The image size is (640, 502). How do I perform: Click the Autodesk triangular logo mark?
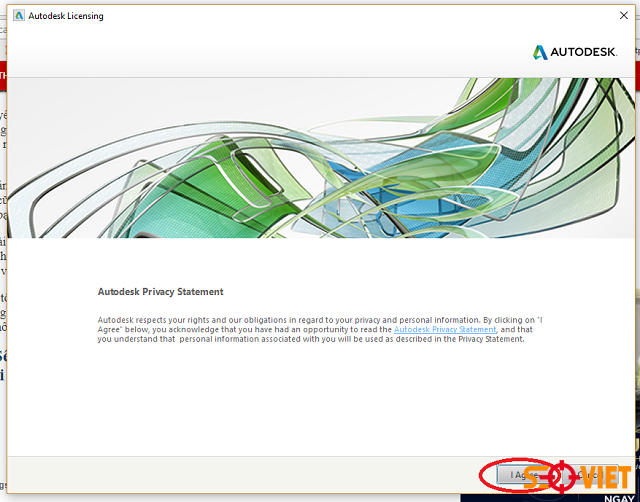(x=539, y=52)
